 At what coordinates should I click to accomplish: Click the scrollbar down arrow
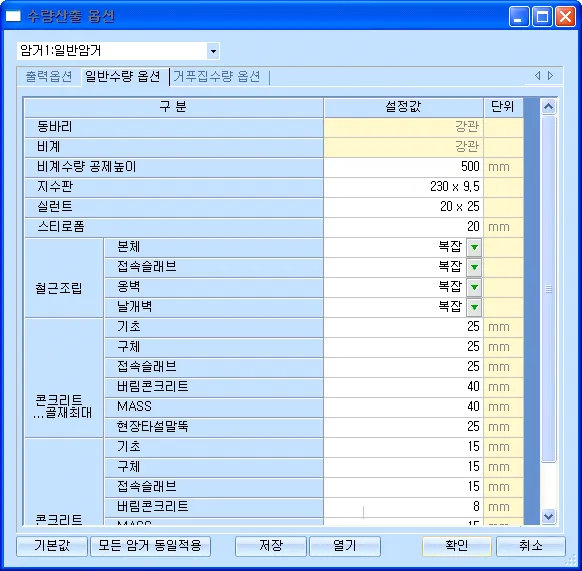coord(548,516)
